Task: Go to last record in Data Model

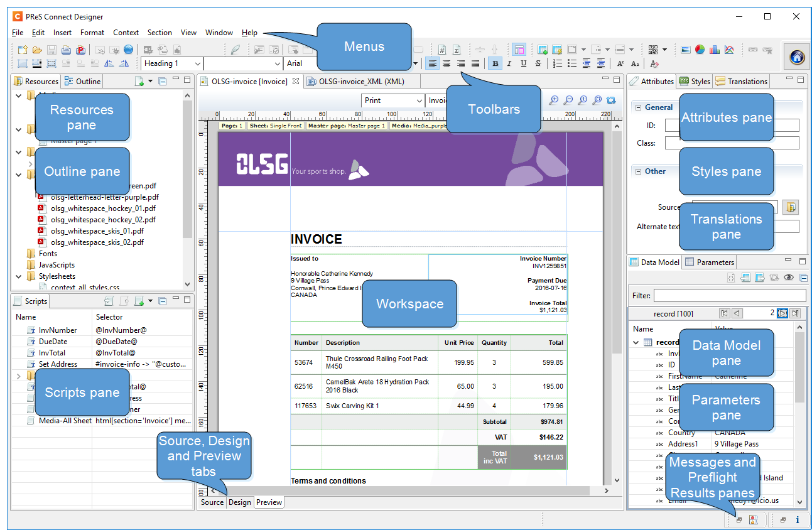Action: click(x=796, y=313)
